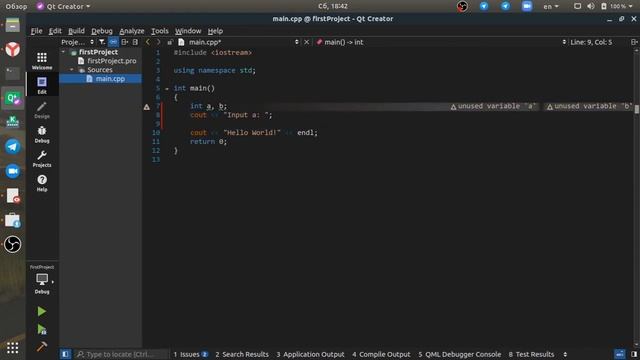
Task: Switch to Edit mode
Action: click(42, 85)
